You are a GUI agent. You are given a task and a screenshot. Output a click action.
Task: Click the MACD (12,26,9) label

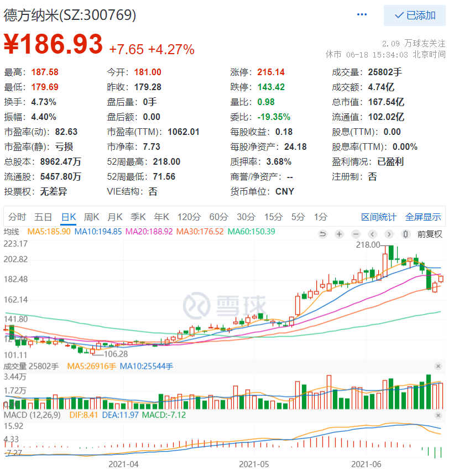32,415
